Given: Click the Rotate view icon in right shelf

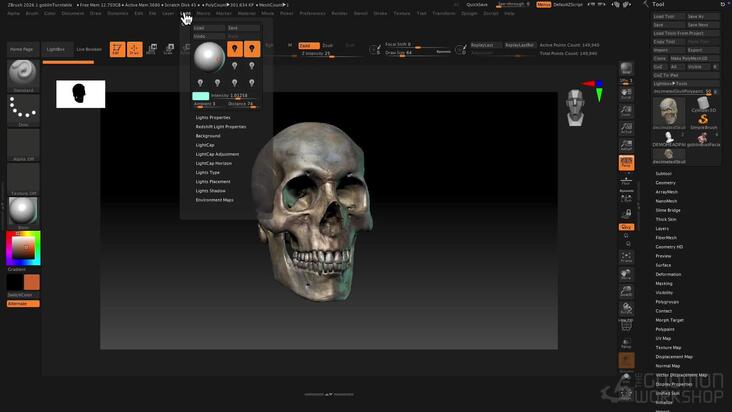Looking at the screenshot, I should (x=626, y=308).
